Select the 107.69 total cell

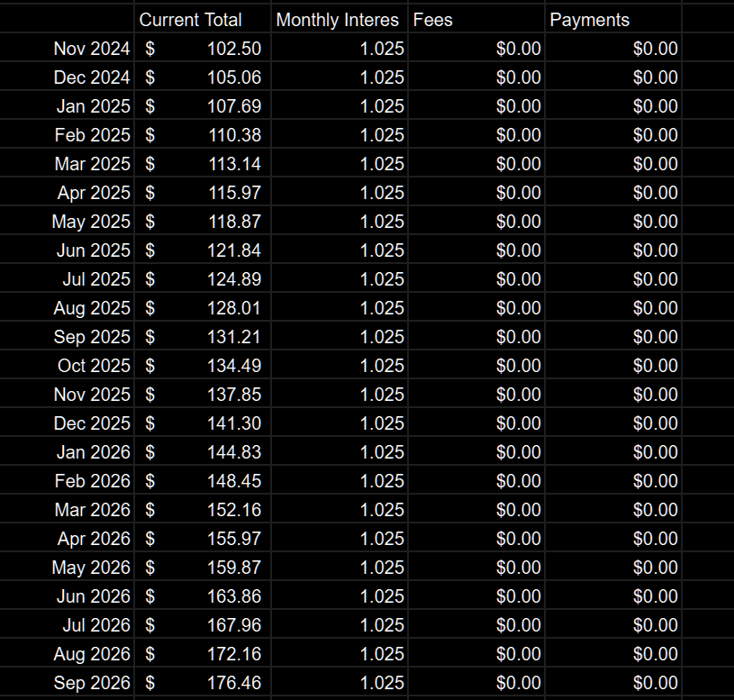click(203, 105)
